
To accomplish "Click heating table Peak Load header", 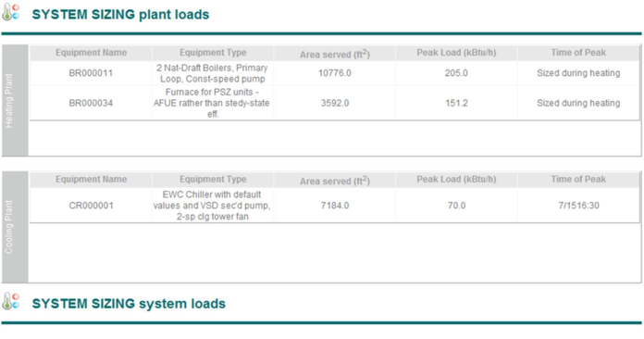I will tap(456, 53).
